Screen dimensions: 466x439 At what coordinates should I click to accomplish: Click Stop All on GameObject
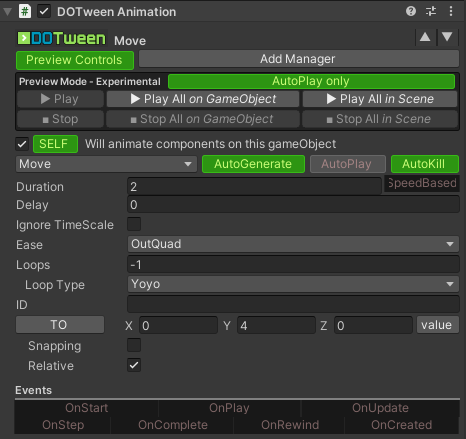tap(203, 119)
